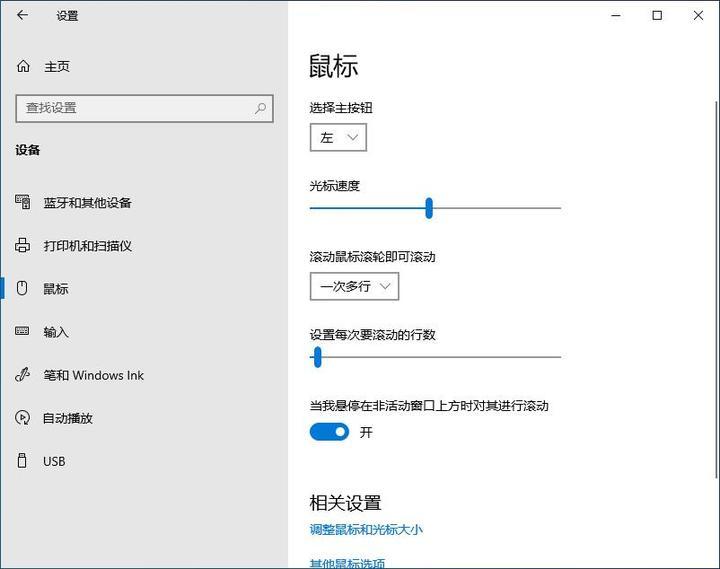Click the 其他鼠标选项 link
This screenshot has width=720, height=569.
point(347,563)
